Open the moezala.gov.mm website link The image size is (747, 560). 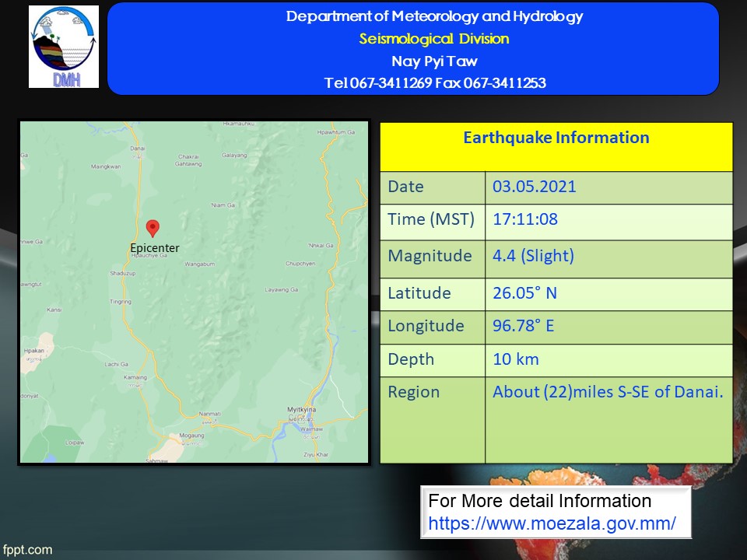[x=552, y=523]
